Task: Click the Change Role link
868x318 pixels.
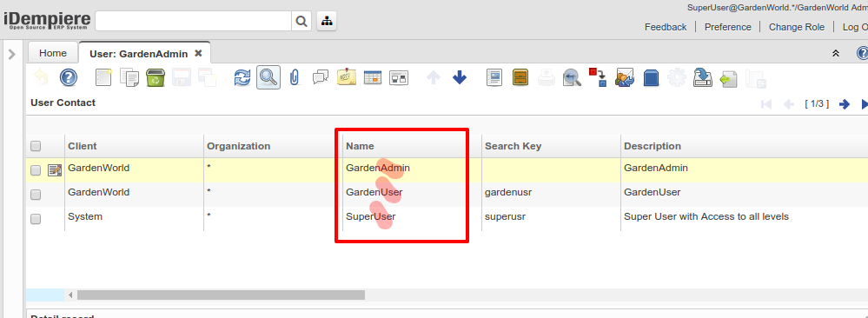Action: 797,27
